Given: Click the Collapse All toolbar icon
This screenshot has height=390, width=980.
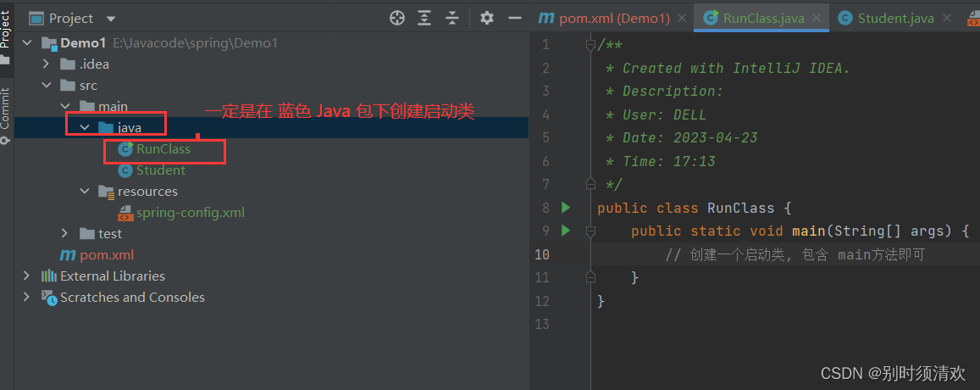Looking at the screenshot, I should coord(452,18).
